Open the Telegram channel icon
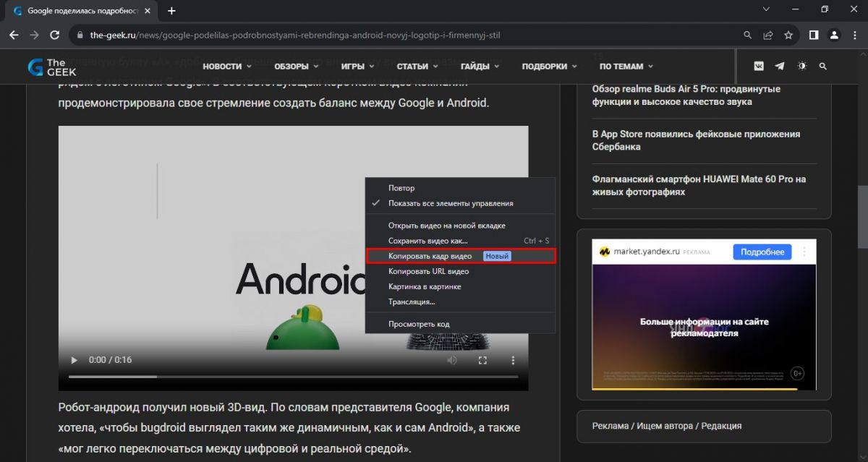The height and width of the screenshot is (462, 868). click(780, 66)
